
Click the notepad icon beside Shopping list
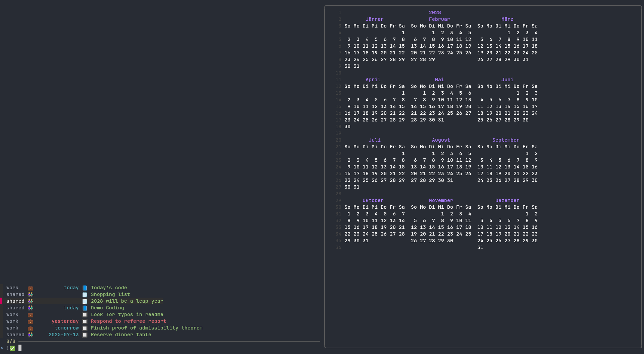tap(85, 295)
